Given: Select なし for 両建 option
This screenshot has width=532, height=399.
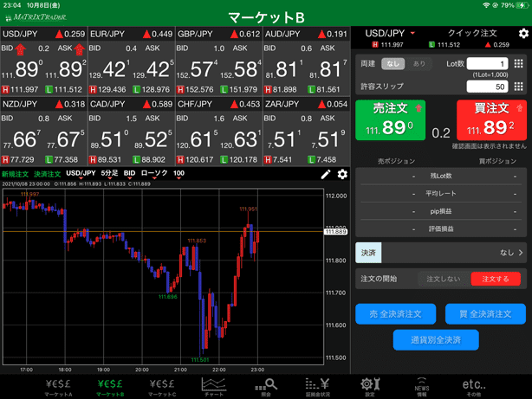Looking at the screenshot, I should (x=393, y=64).
